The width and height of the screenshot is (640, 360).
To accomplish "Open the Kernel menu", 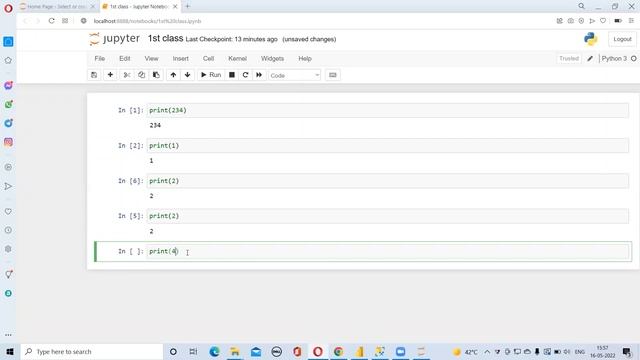I will click(x=238, y=59).
